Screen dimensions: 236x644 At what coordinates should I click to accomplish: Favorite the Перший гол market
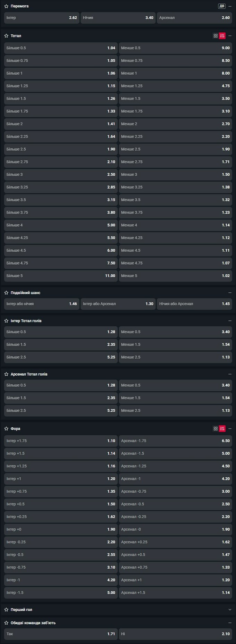pyautogui.click(x=6, y=610)
